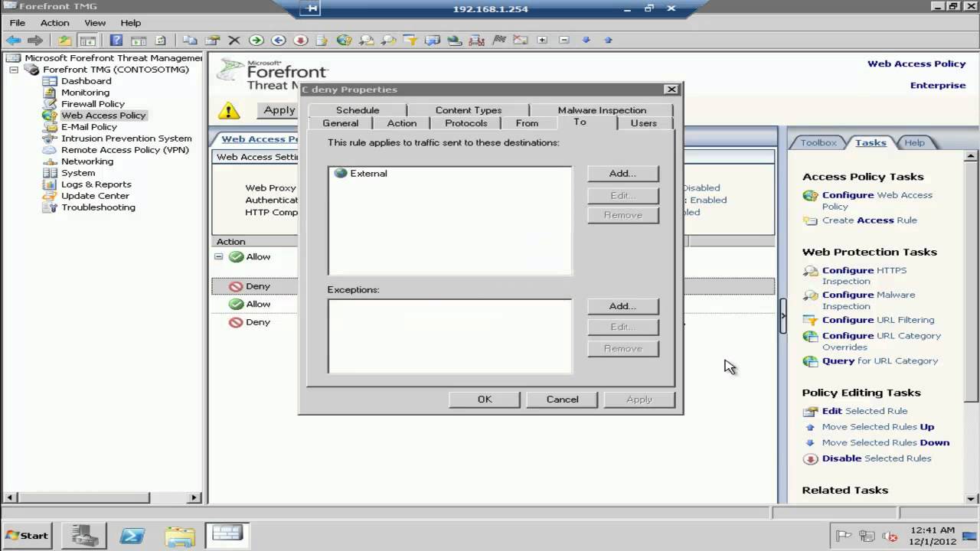This screenshot has width=980, height=551.
Task: Click the blue Back arrow in toolbar
Action: [x=13, y=41]
